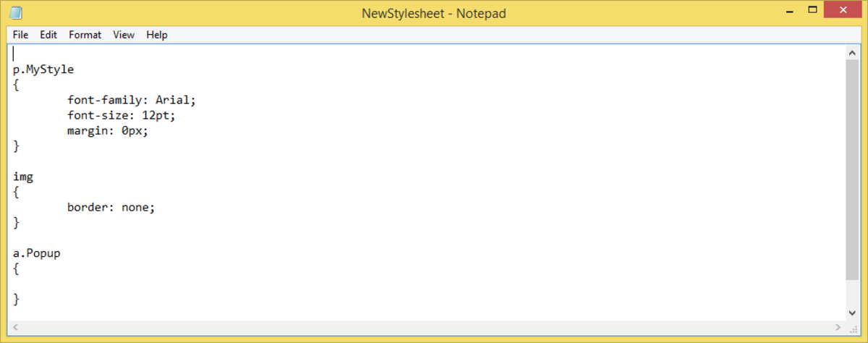Open the View menu
This screenshot has height=343, width=868.
[124, 35]
